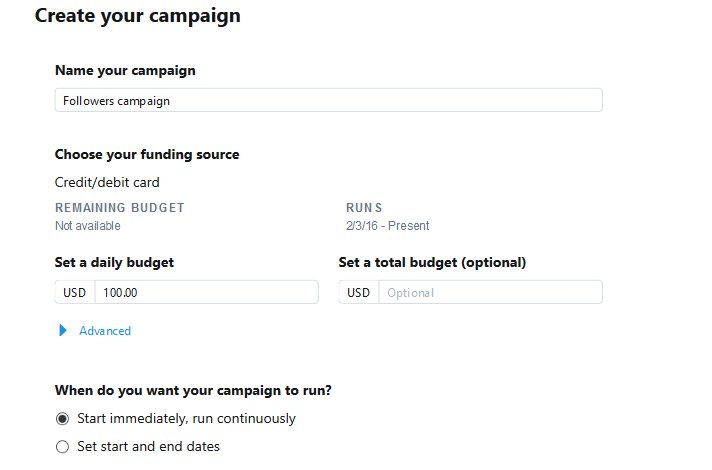This screenshot has width=712, height=470.
Task: Click the "Set a total budget (optional)" label
Action: point(432,262)
